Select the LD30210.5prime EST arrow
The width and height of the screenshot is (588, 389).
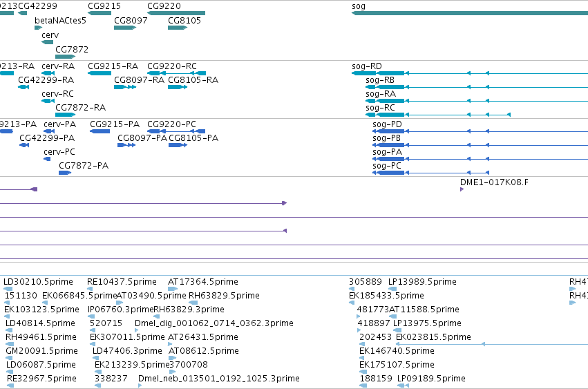(x=8, y=289)
